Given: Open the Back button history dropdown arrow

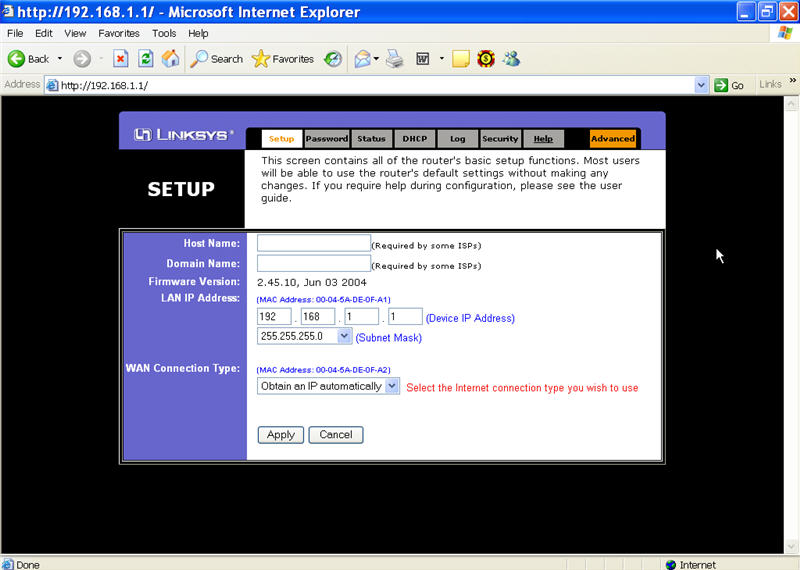Looking at the screenshot, I should (60, 59).
